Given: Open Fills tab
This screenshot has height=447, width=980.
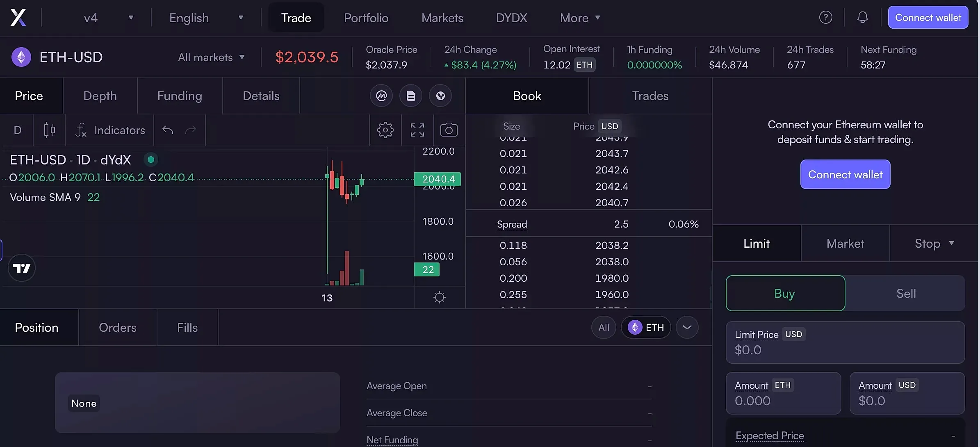Looking at the screenshot, I should coord(187,328).
